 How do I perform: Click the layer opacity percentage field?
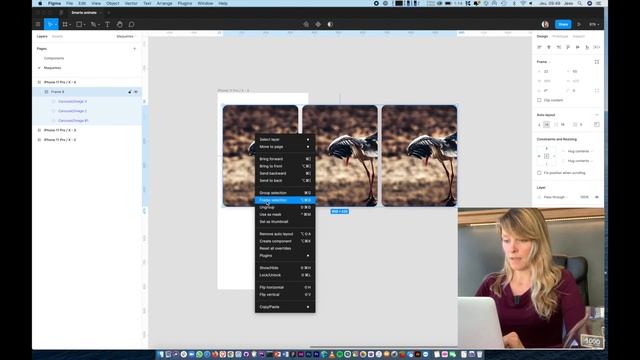(x=584, y=197)
